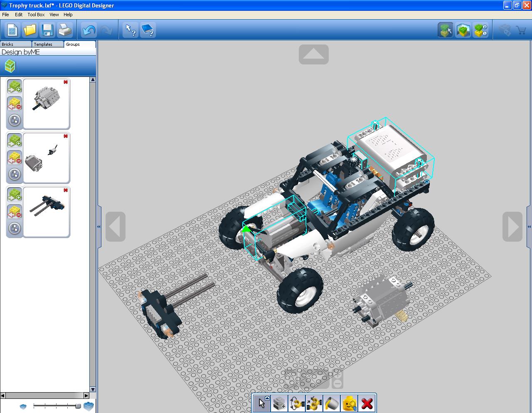Image resolution: width=532 pixels, height=413 pixels.
Task: Open the Edit menu
Action: click(19, 15)
